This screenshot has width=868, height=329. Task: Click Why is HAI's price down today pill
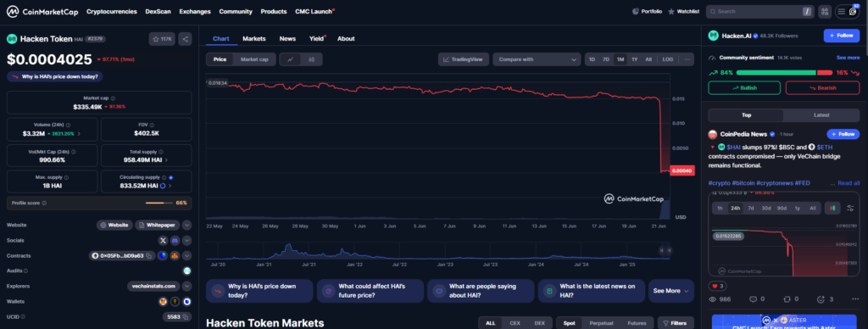tap(55, 76)
